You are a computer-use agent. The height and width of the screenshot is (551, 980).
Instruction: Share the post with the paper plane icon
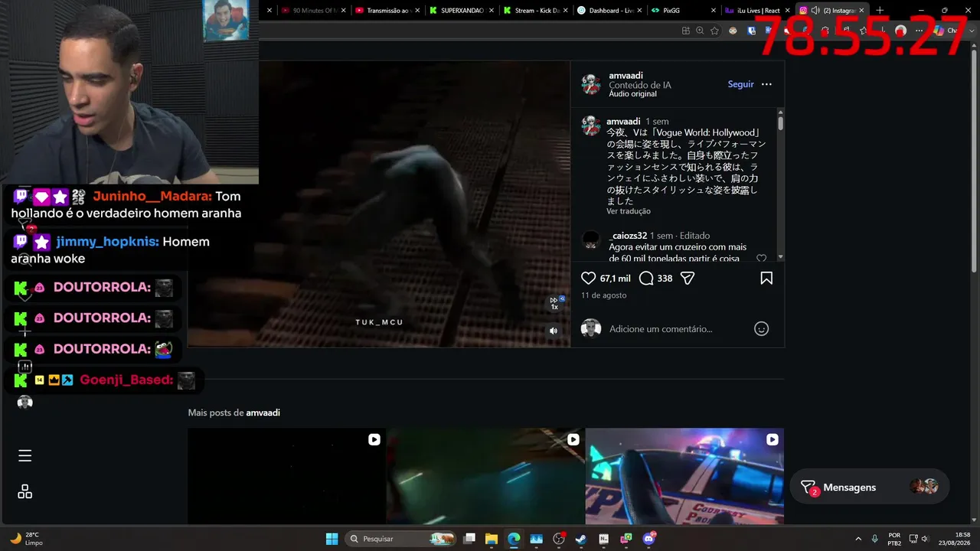pyautogui.click(x=688, y=279)
